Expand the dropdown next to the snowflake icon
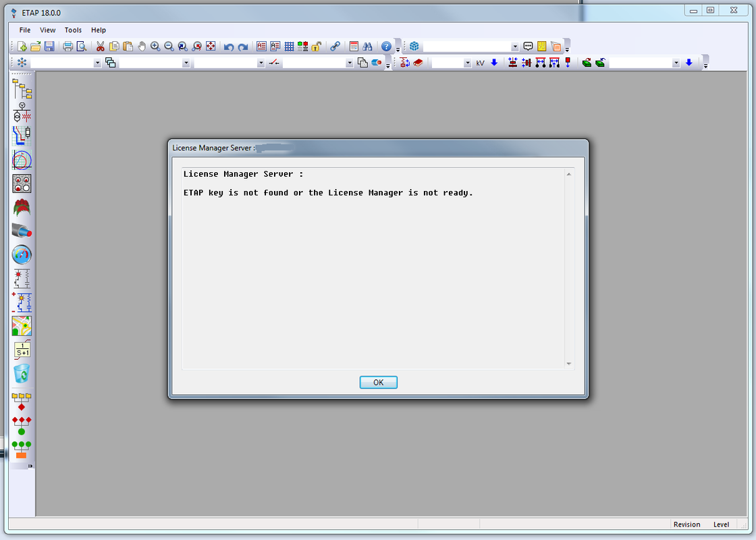 [x=97, y=63]
